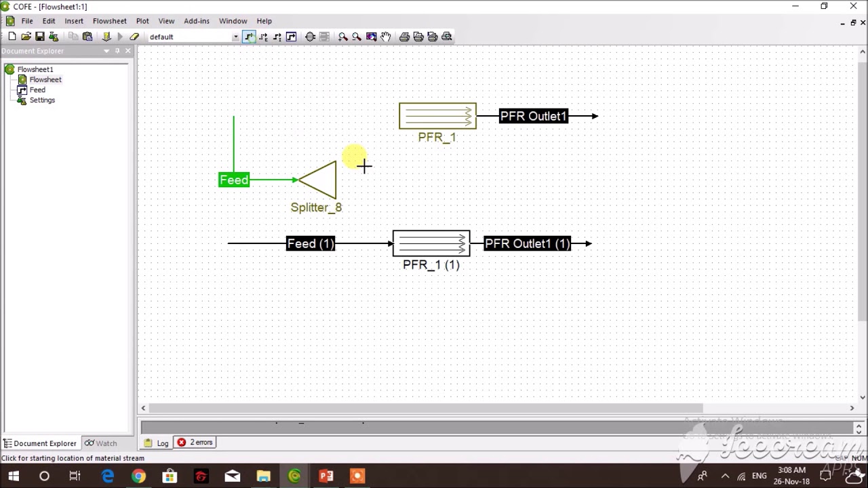
Task: Click the round icon left of the greyed icon
Action: tap(311, 37)
